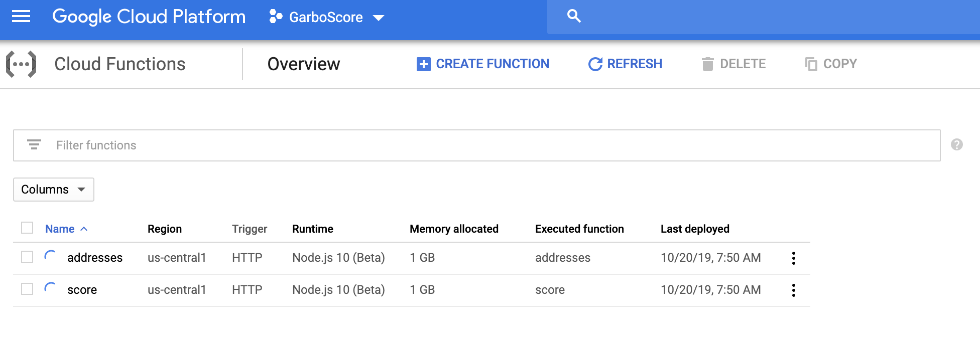Click the Filter functions input field

(x=492, y=145)
